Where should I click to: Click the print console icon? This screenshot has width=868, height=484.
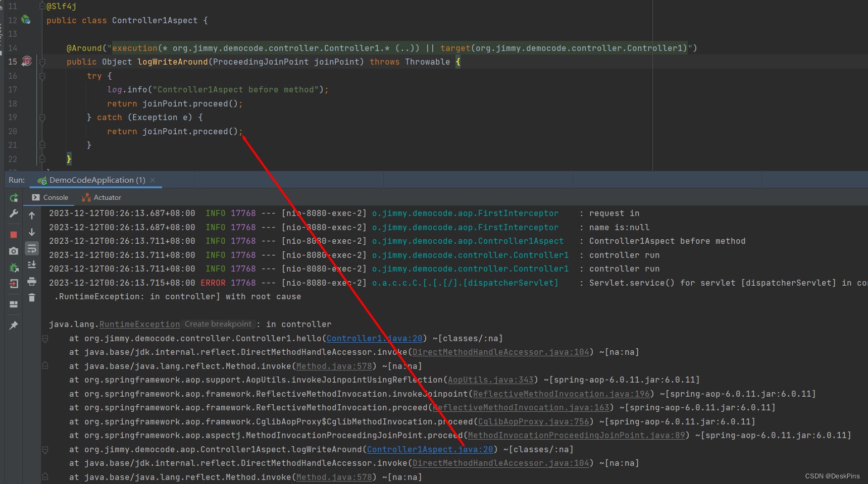pyautogui.click(x=32, y=281)
